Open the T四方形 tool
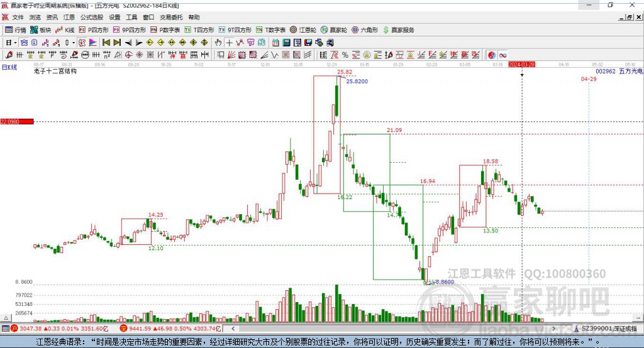This screenshot has width=644, height=348. (x=199, y=30)
